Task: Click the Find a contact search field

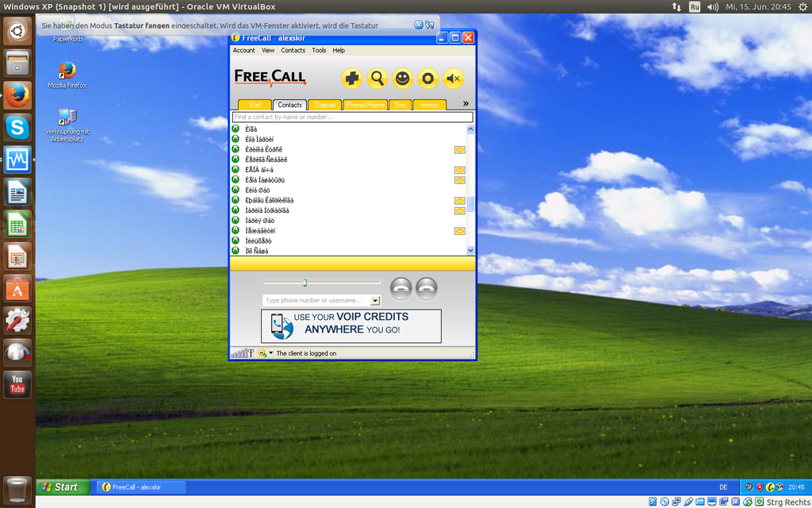Action: click(353, 117)
